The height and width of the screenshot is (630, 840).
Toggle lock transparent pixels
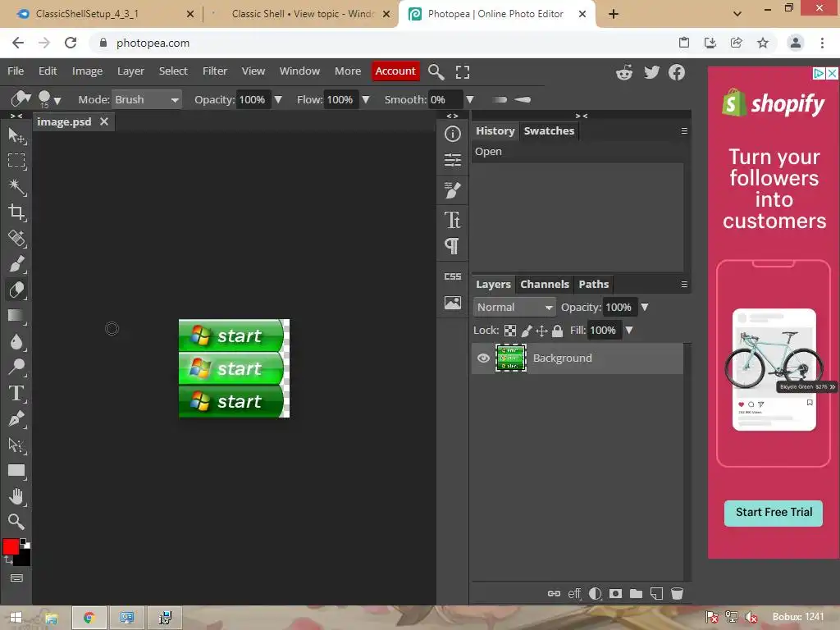(x=510, y=331)
